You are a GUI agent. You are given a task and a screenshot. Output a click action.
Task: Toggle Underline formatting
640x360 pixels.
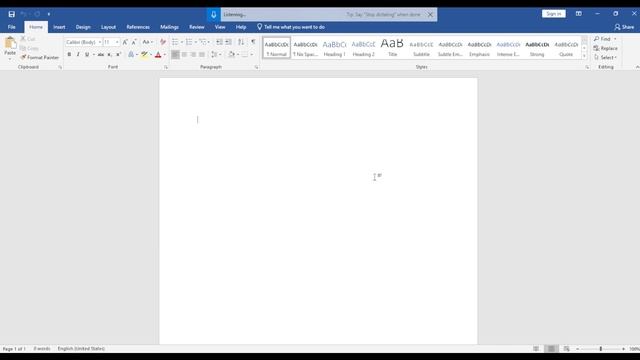(87, 54)
